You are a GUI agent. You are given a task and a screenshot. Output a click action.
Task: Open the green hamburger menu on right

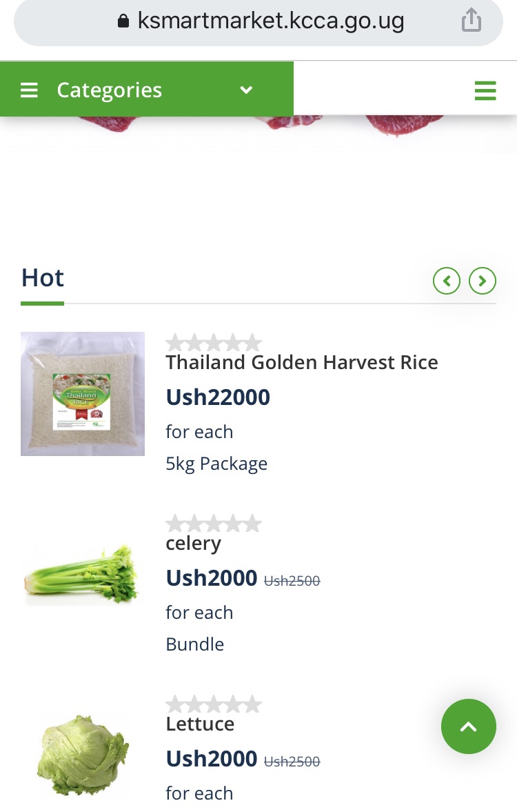(485, 90)
